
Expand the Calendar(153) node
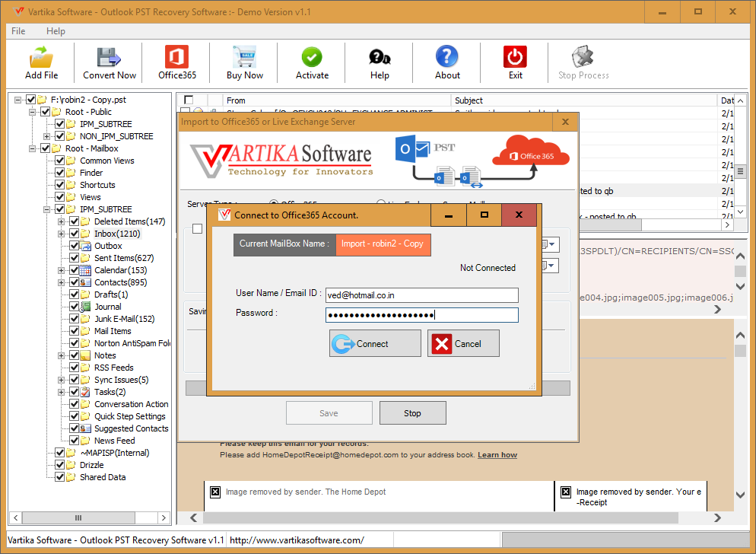[62, 270]
